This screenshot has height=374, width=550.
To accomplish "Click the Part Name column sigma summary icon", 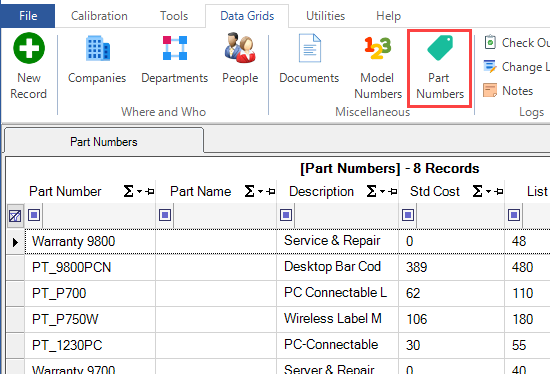I will pyautogui.click(x=249, y=192).
